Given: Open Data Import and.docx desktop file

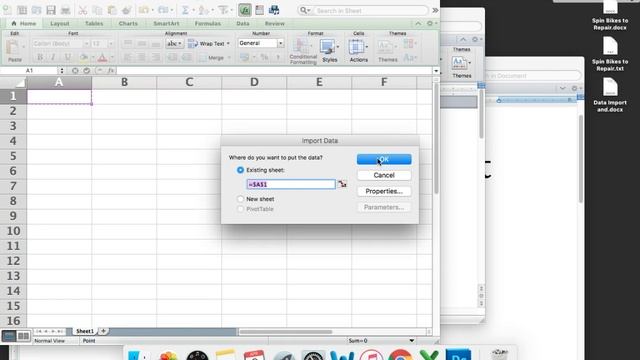Looking at the screenshot, I should coord(610,95).
